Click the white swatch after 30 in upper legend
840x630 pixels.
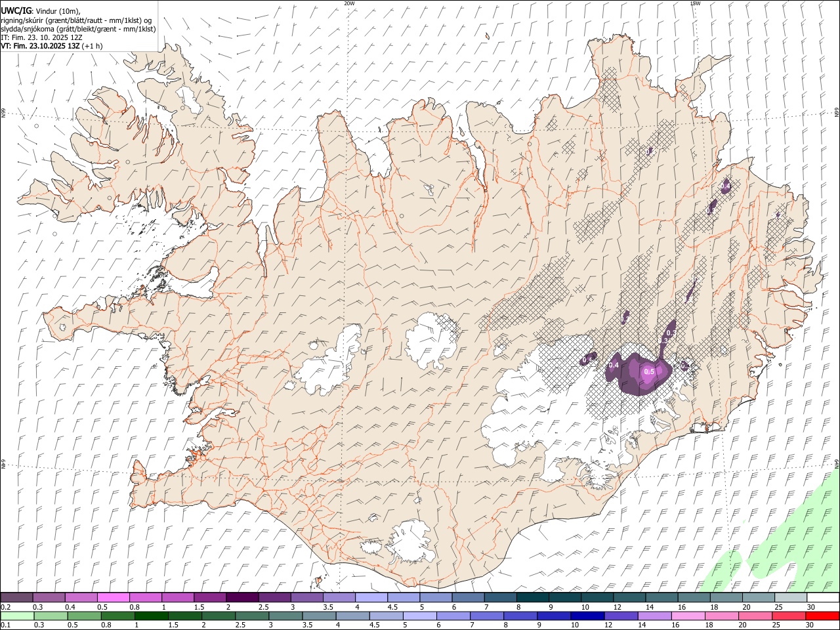(x=823, y=598)
